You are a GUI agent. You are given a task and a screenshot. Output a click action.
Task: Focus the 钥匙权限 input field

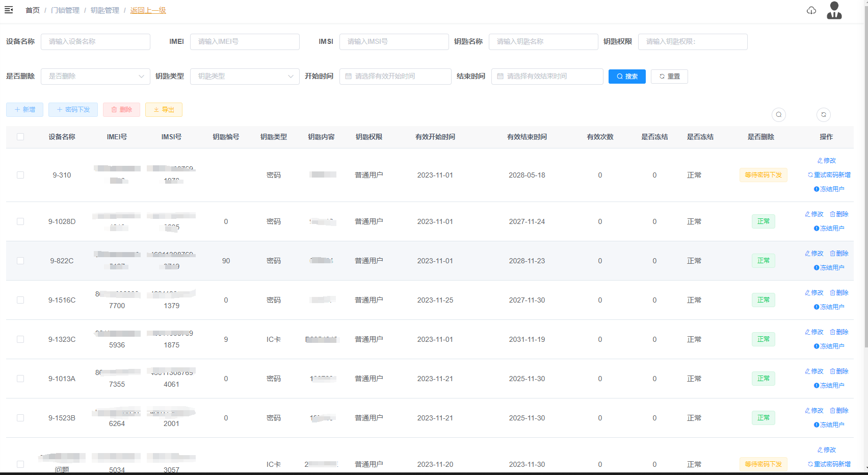point(693,42)
